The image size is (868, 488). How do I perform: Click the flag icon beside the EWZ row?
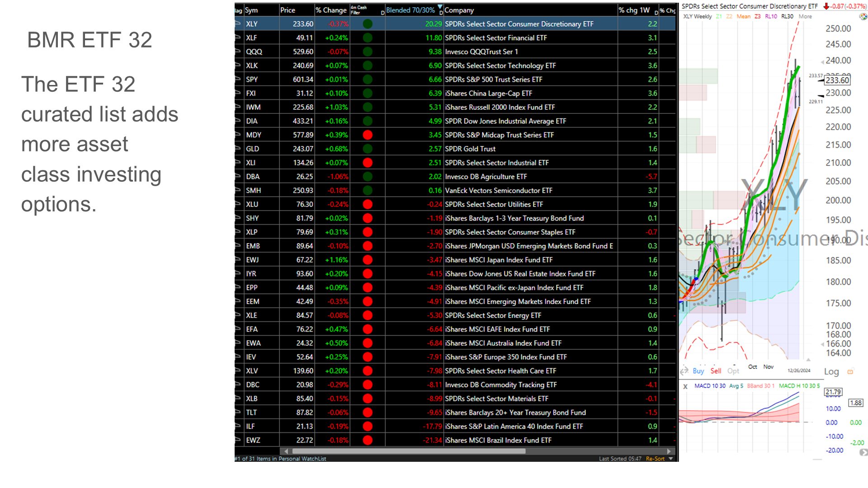tap(236, 440)
